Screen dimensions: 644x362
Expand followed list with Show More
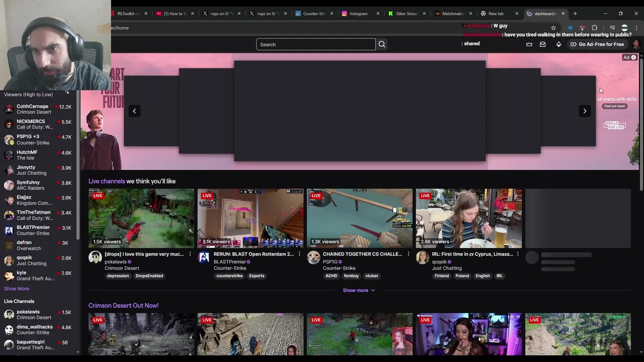click(x=17, y=289)
